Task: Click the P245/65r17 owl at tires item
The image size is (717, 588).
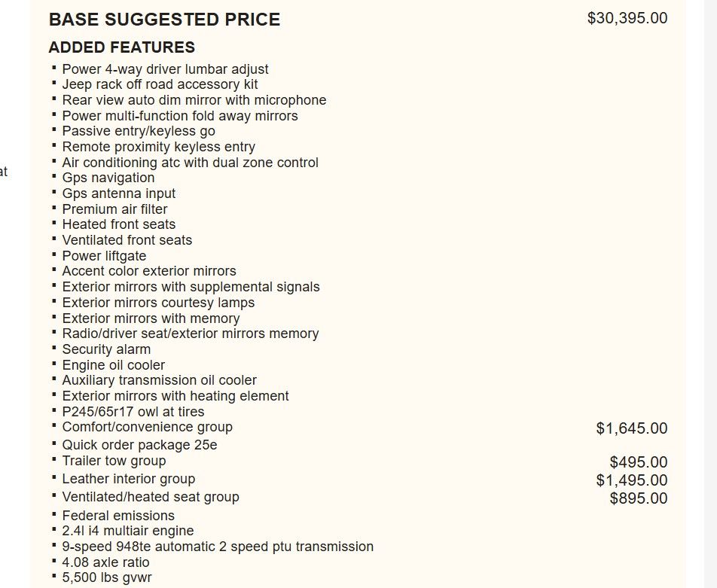Action: click(133, 412)
